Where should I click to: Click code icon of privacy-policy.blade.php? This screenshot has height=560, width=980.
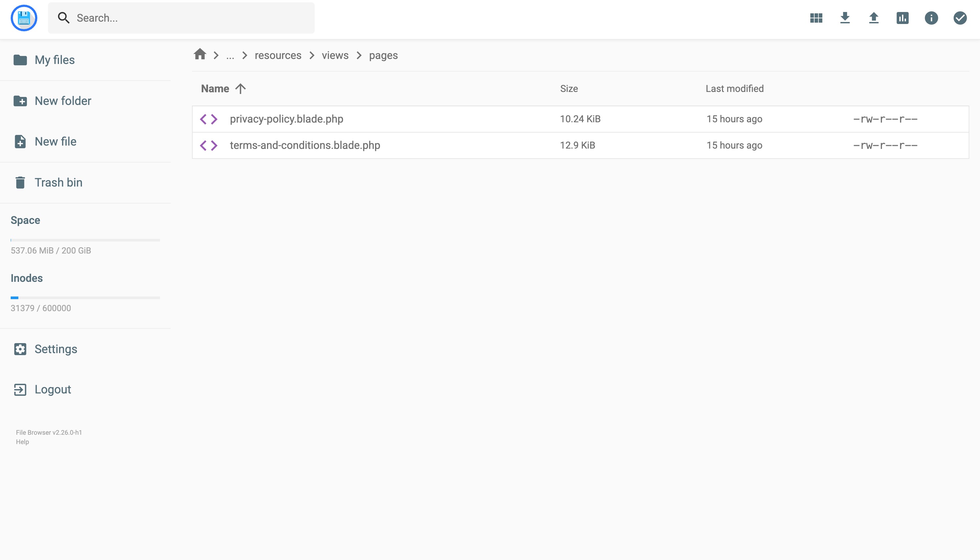click(209, 119)
